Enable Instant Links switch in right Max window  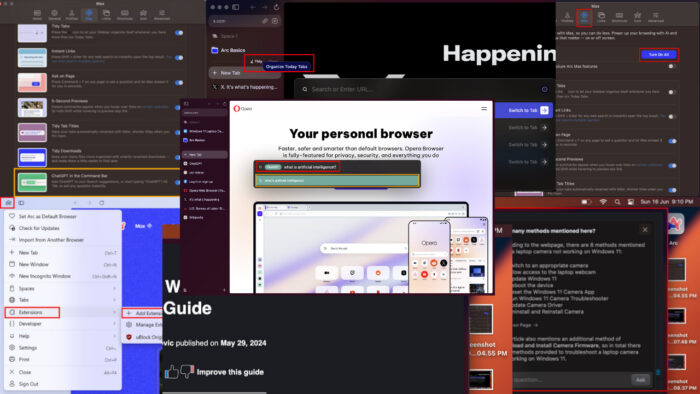coord(671,116)
